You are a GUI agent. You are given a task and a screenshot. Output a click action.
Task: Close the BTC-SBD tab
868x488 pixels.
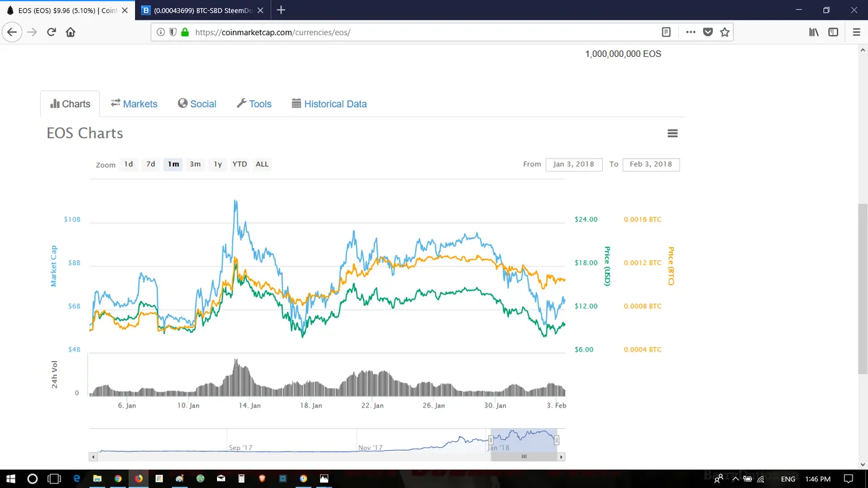(260, 10)
